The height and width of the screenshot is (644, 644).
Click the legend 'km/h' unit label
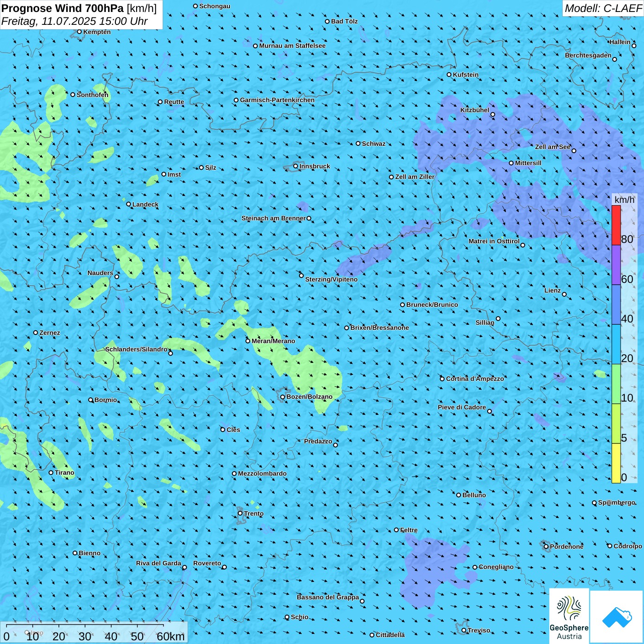(x=624, y=199)
